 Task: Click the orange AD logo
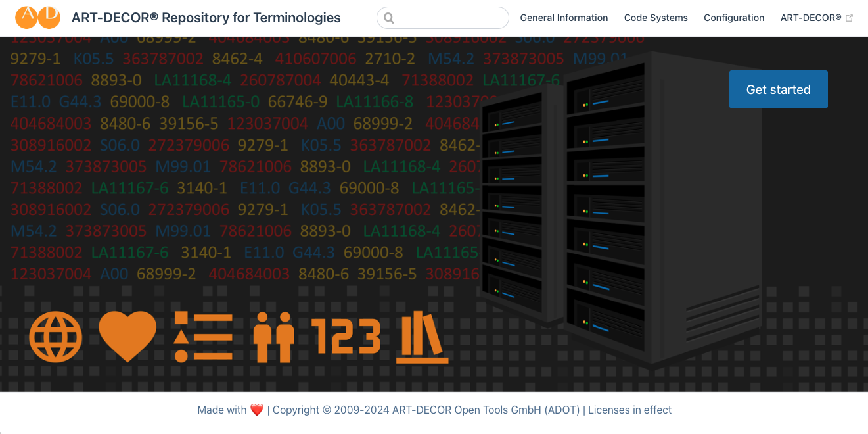[x=37, y=18]
